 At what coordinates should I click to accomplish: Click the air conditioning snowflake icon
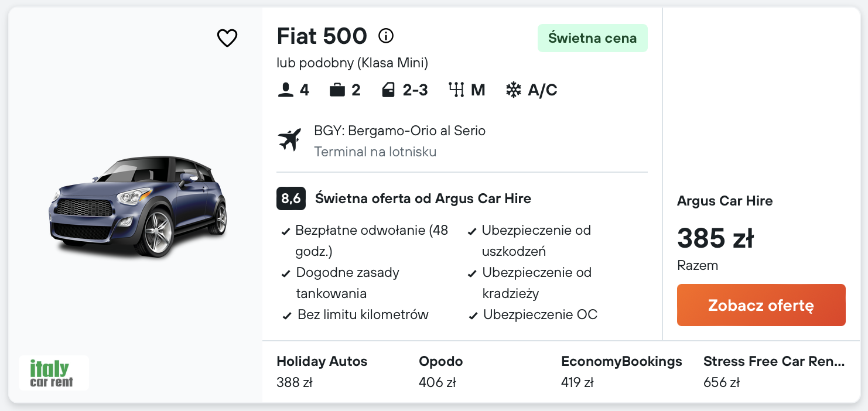[x=514, y=90]
